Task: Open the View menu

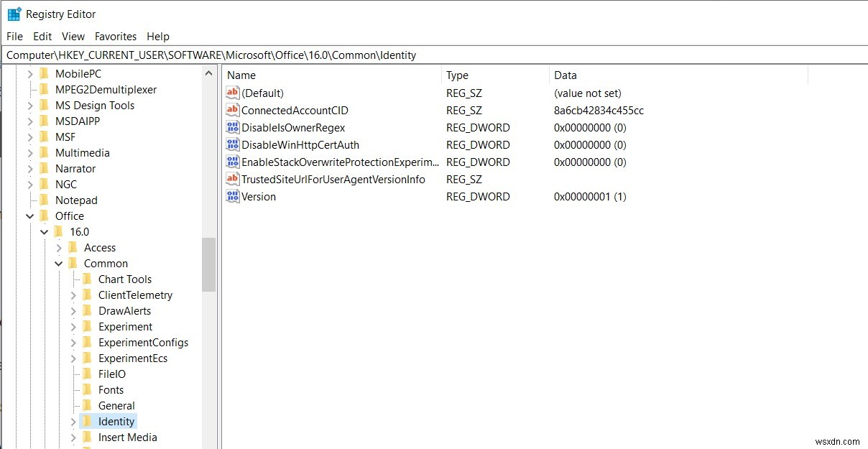Action: [73, 36]
